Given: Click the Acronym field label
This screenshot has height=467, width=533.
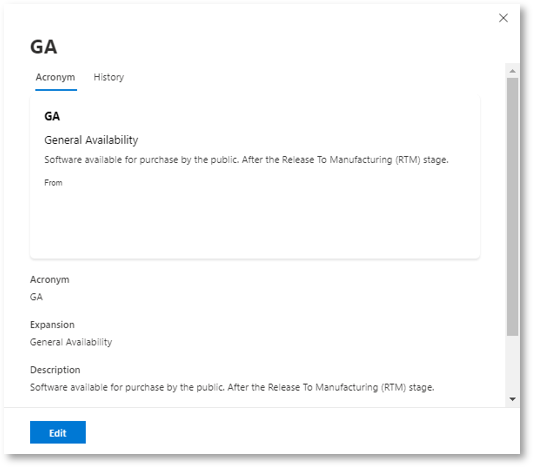Looking at the screenshot, I should (x=50, y=279).
